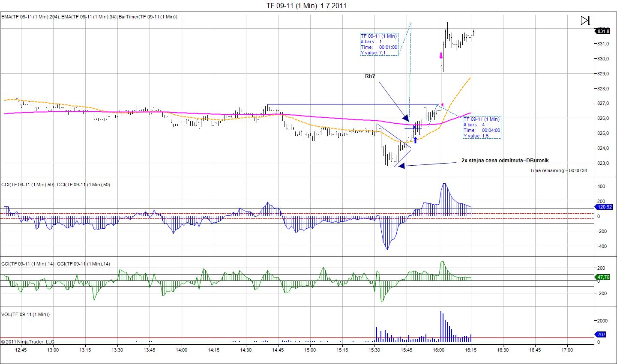Viewport: 617px width, 364px height.
Task: Click the 16:15 time axis label
Action: (470, 350)
